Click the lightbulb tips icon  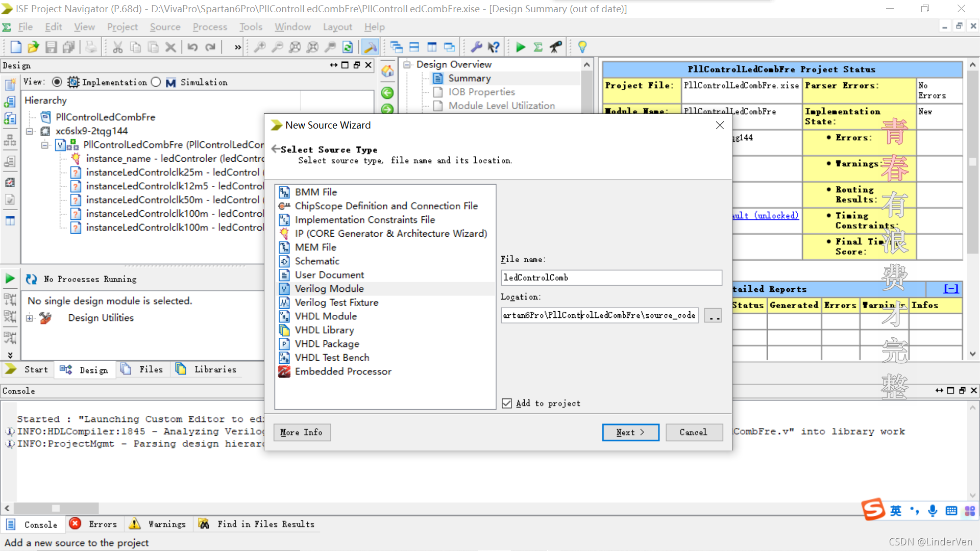click(x=582, y=47)
